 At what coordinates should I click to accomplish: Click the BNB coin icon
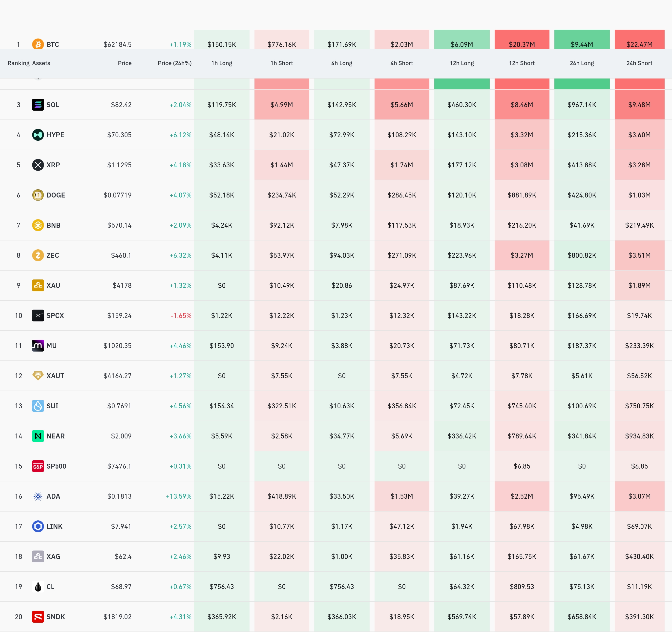[38, 225]
